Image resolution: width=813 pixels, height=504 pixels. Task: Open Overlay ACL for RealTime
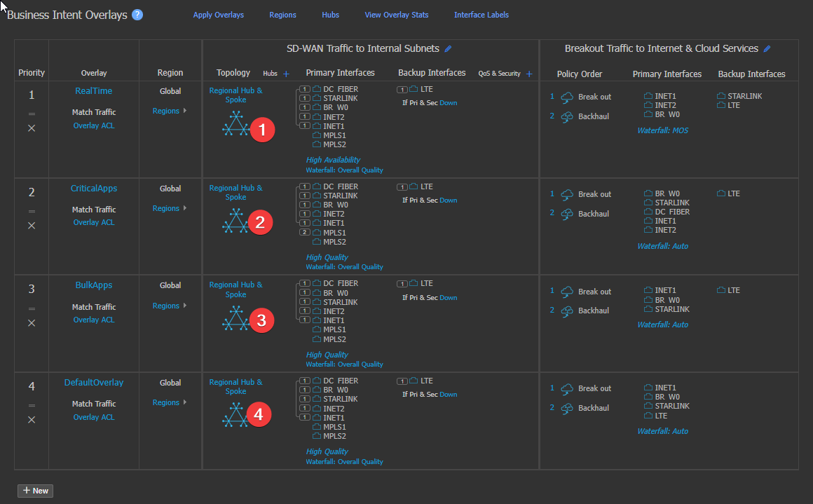coord(94,125)
